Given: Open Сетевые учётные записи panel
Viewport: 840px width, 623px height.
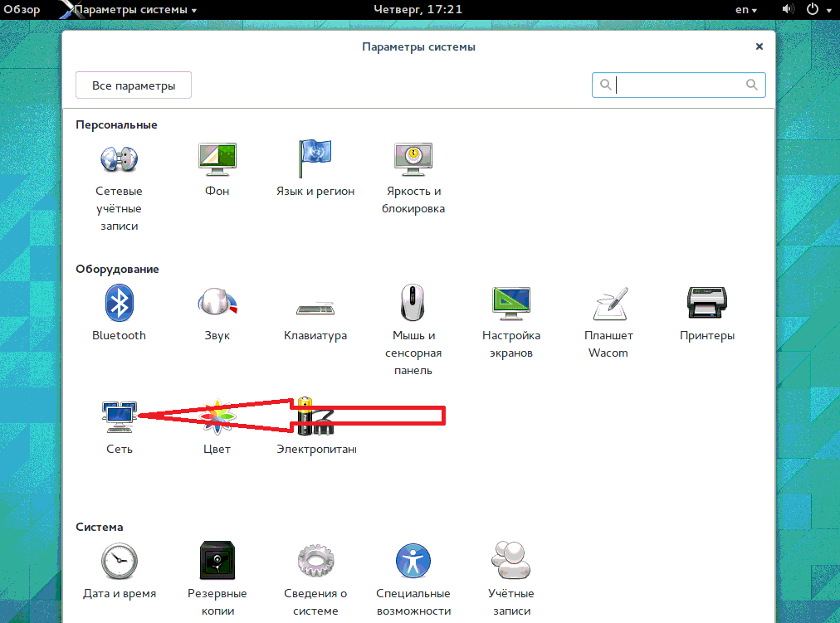Looking at the screenshot, I should coord(119,160).
